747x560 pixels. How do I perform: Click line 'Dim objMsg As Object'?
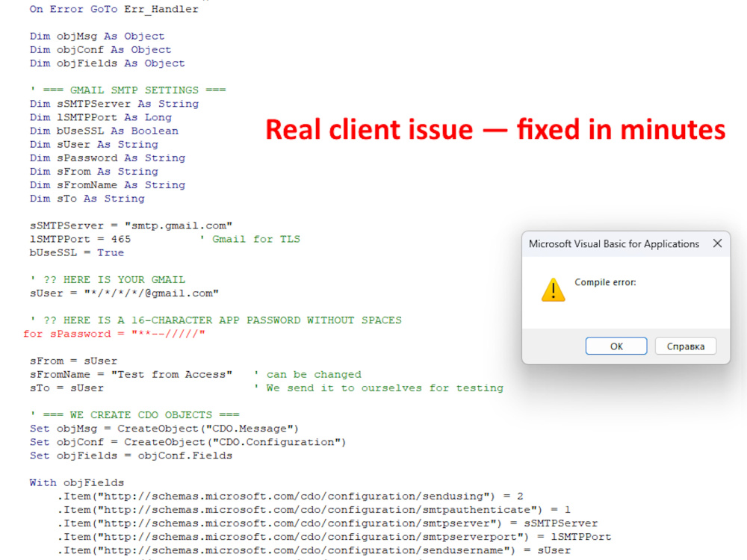(x=97, y=36)
